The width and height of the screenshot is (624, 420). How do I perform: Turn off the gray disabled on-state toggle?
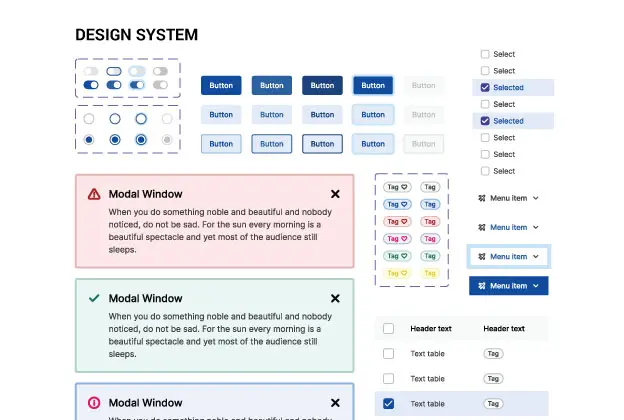coord(160,85)
